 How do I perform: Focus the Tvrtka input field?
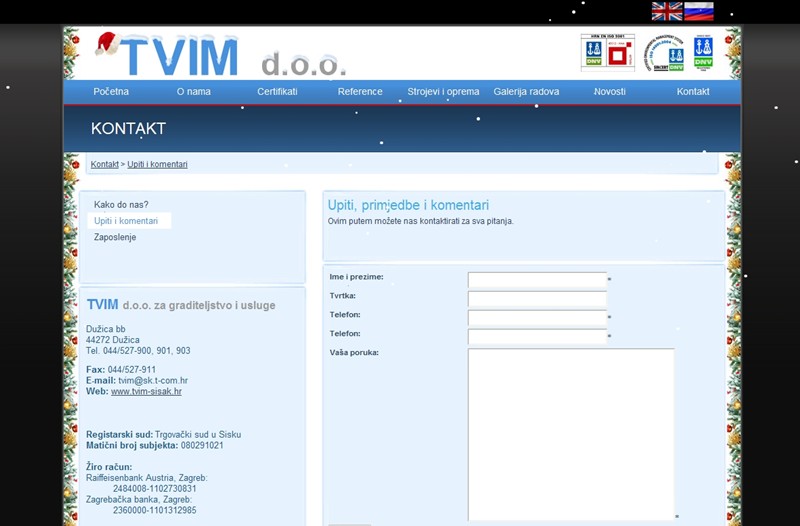coord(537,299)
